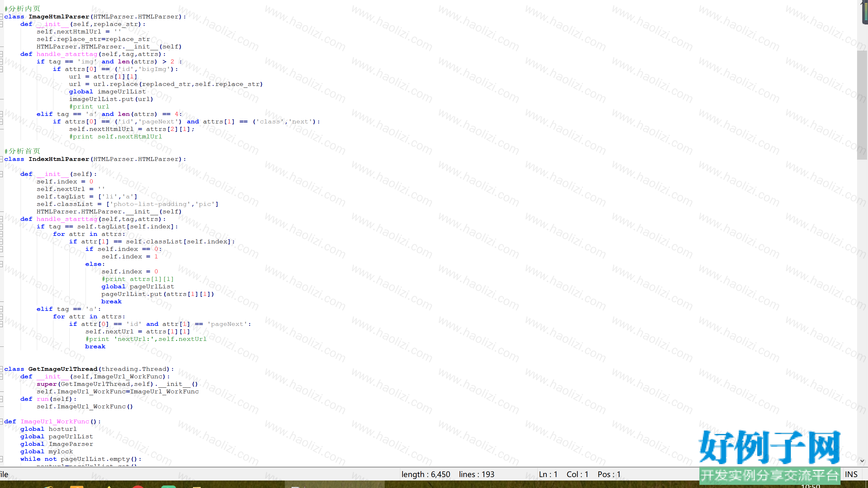Click the '#print attrs[1][1]' comment
The height and width of the screenshot is (488, 868).
coord(138,279)
